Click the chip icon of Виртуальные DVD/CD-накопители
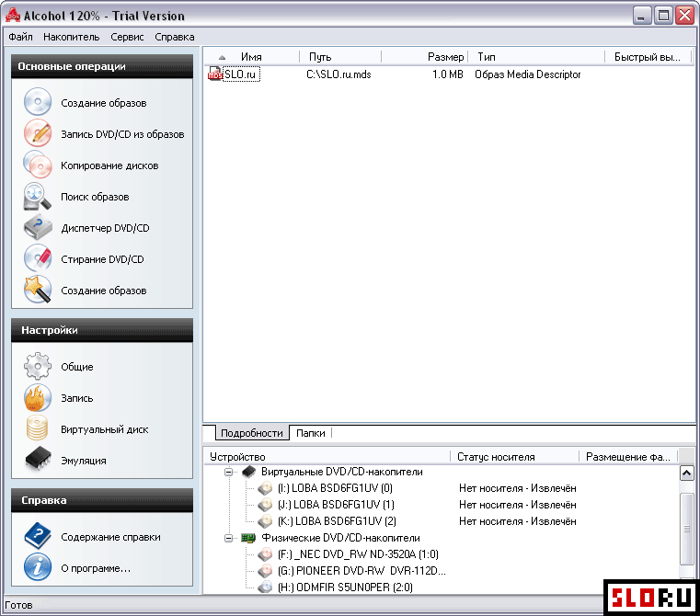 coord(248,472)
